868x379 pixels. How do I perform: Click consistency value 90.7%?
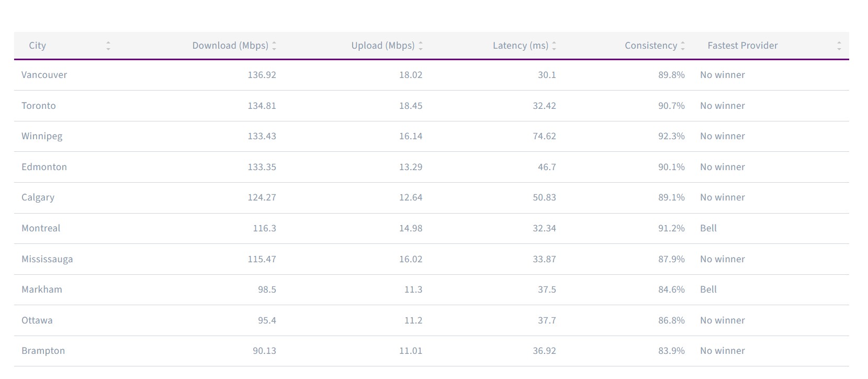pyautogui.click(x=671, y=106)
